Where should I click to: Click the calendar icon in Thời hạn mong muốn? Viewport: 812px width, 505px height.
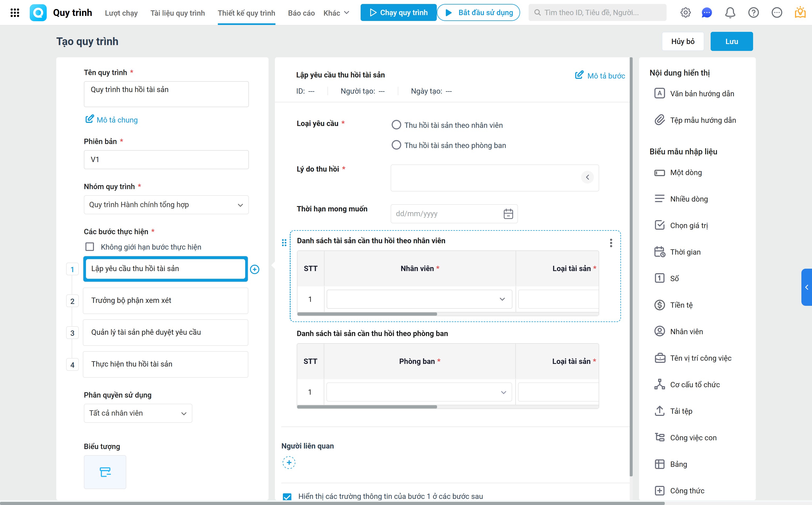(508, 214)
